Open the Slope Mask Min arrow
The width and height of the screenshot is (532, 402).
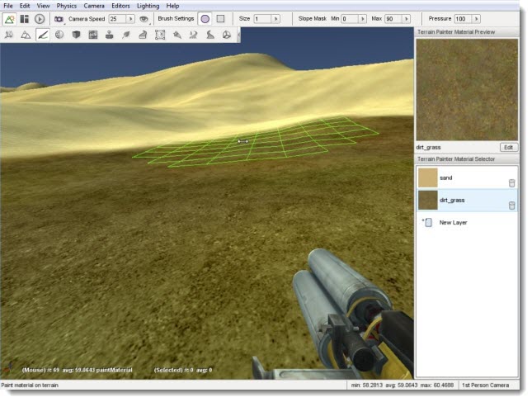point(363,19)
